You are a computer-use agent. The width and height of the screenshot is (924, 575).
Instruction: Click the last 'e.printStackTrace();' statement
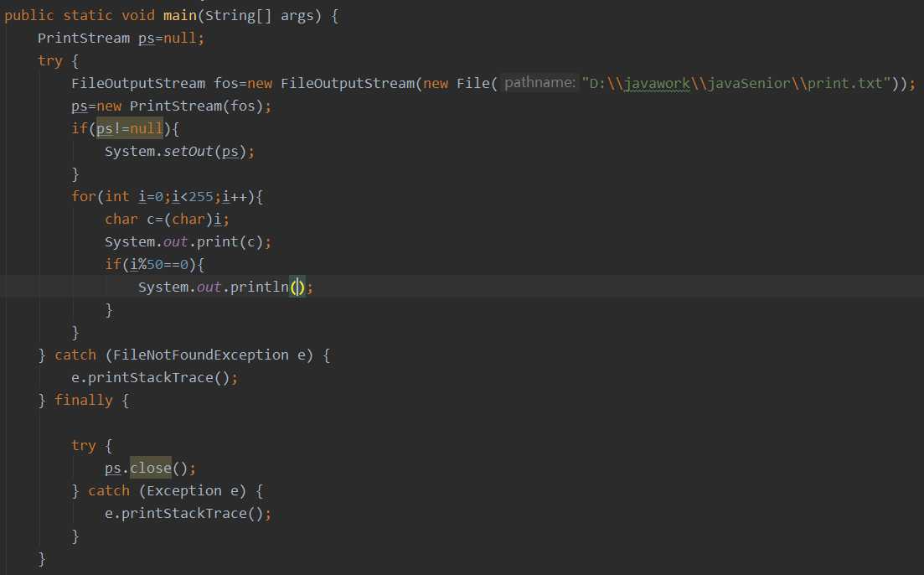(x=188, y=514)
